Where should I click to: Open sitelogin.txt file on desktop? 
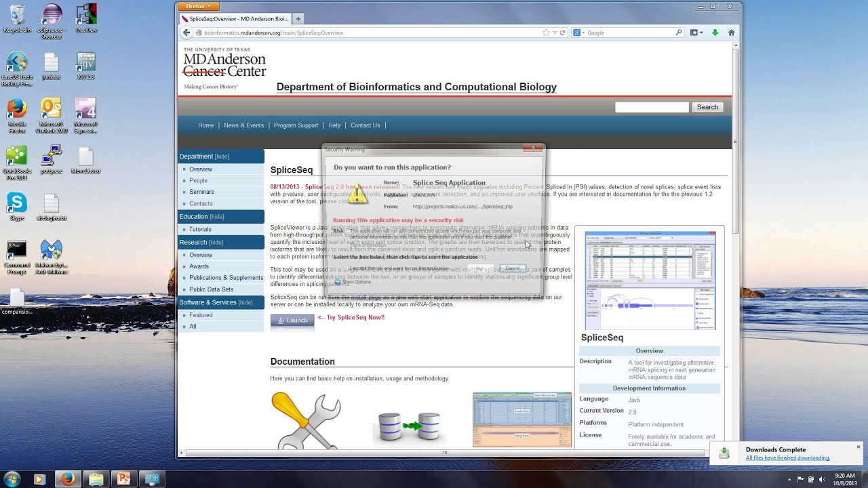tap(52, 207)
